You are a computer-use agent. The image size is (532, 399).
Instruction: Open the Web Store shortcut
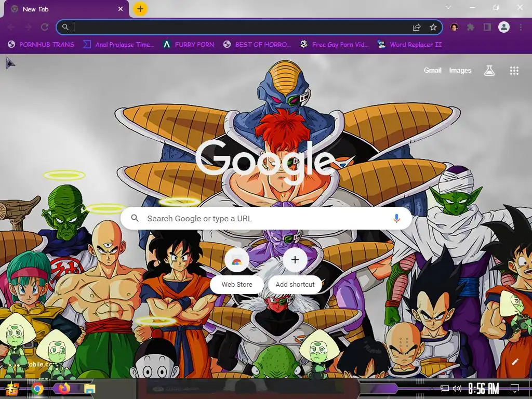coord(237,270)
